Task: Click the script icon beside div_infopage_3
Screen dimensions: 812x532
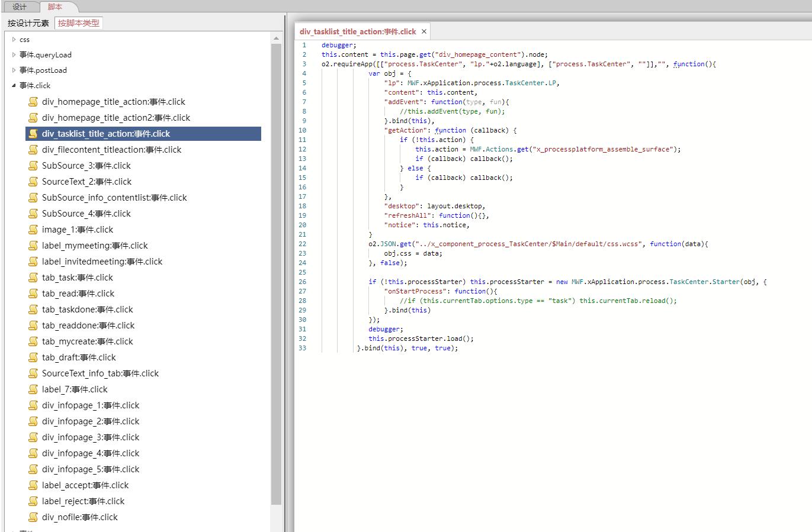Action: point(33,437)
